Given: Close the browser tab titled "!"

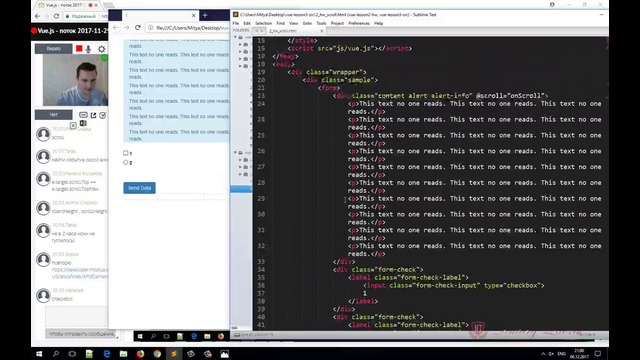Looking at the screenshot, I should pyautogui.click(x=193, y=16).
